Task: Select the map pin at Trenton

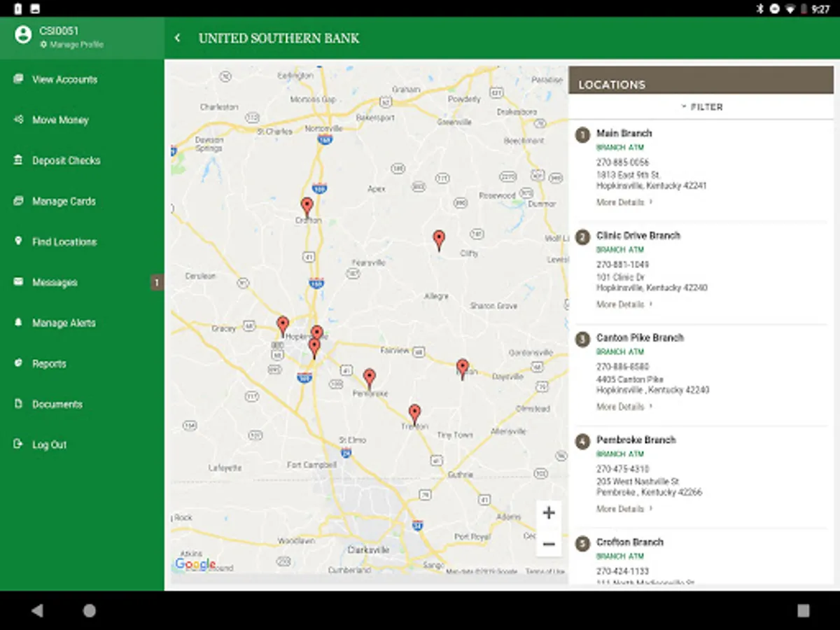Action: coord(414,414)
